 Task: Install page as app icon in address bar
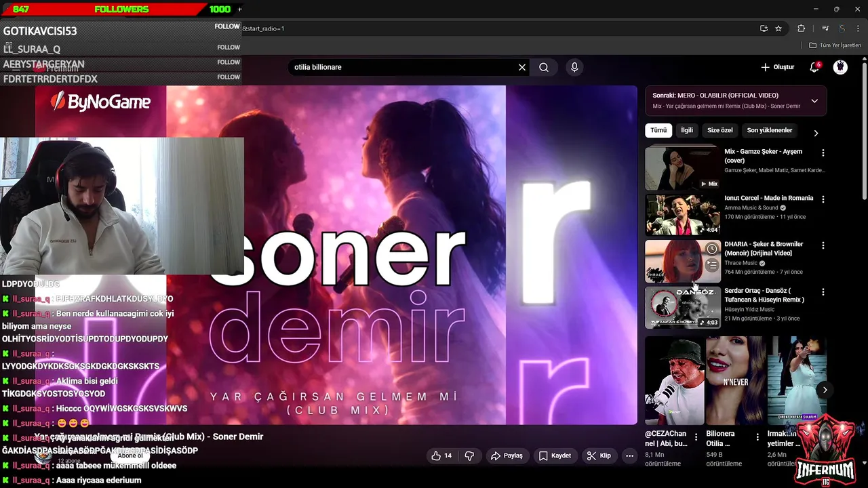(x=764, y=28)
